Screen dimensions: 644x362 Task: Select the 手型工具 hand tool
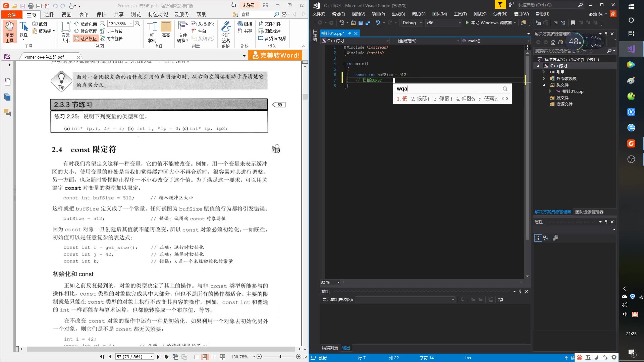point(9,31)
